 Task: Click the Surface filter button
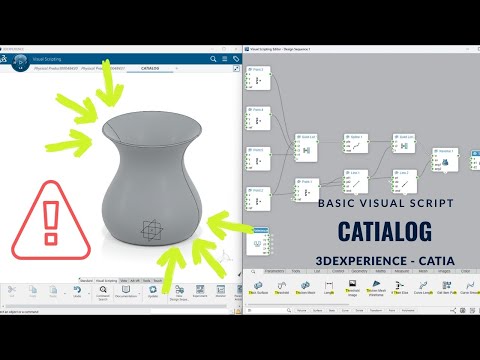(x=317, y=311)
